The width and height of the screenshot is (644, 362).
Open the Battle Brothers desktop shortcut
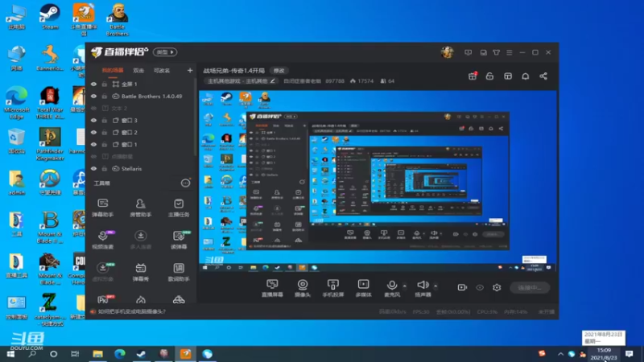(117, 19)
